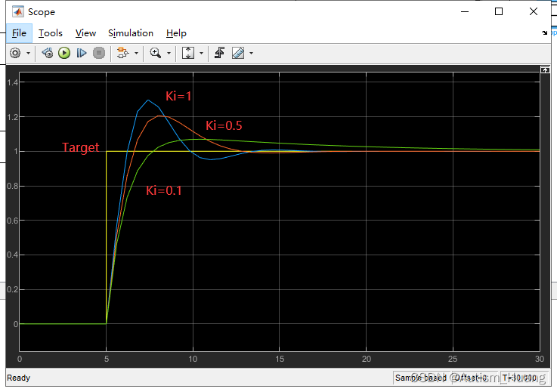Close the Scope window

[534, 12]
